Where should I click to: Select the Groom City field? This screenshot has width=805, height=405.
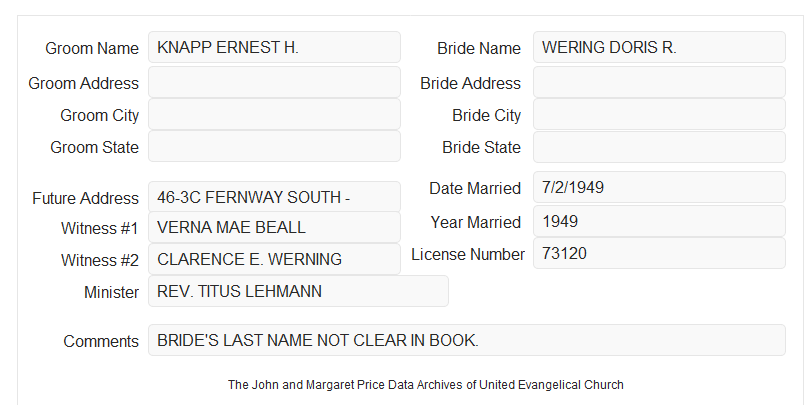(274, 114)
